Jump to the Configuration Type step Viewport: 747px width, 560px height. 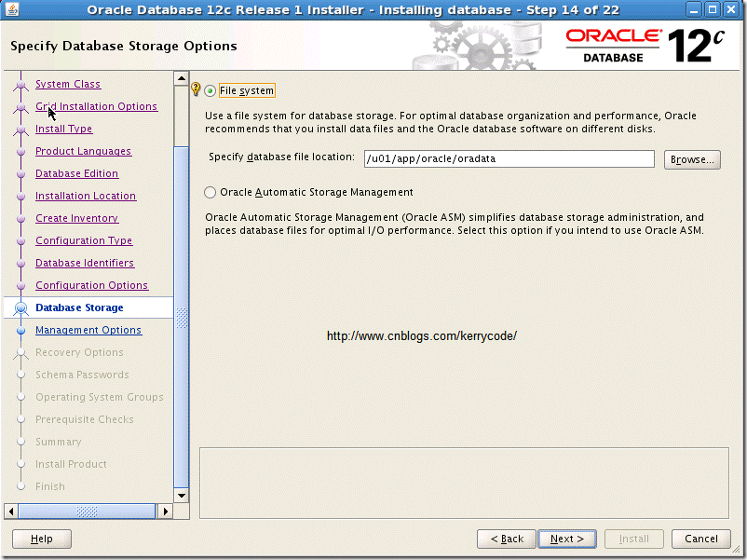(84, 240)
